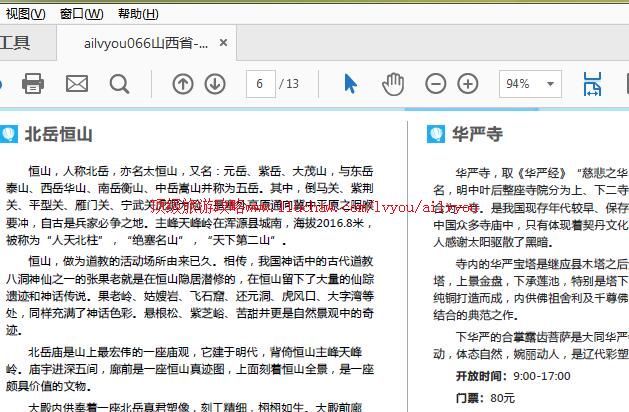Screen dimensions: 629x412
Task: Click the Print icon in toolbar
Action: tap(33, 83)
